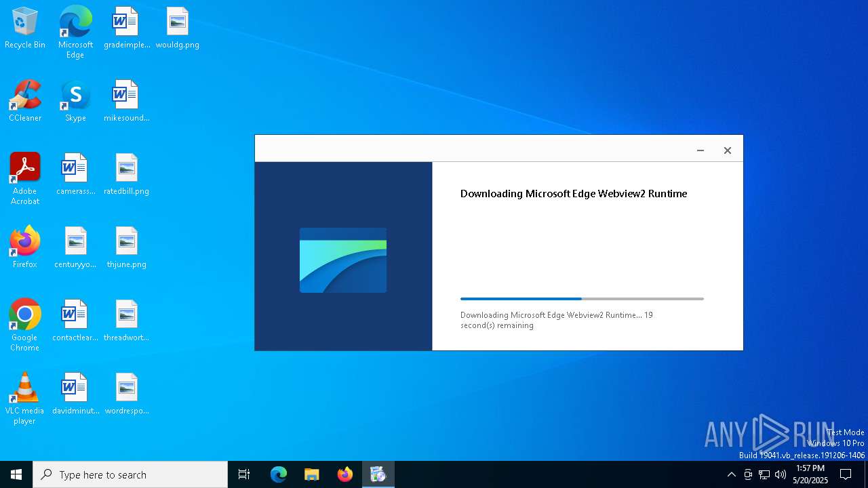The height and width of the screenshot is (488, 868).
Task: Open the Recycle Bin desktop icon
Action: [x=25, y=28]
